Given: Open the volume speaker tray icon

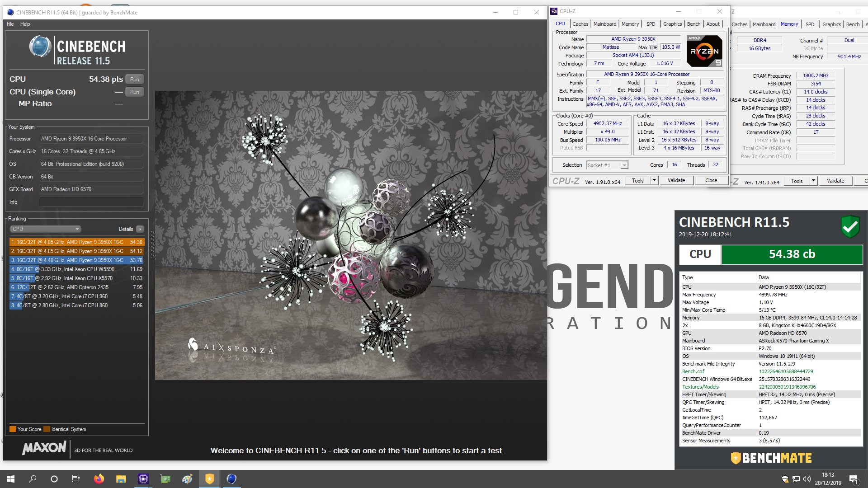Looking at the screenshot, I should tap(807, 479).
